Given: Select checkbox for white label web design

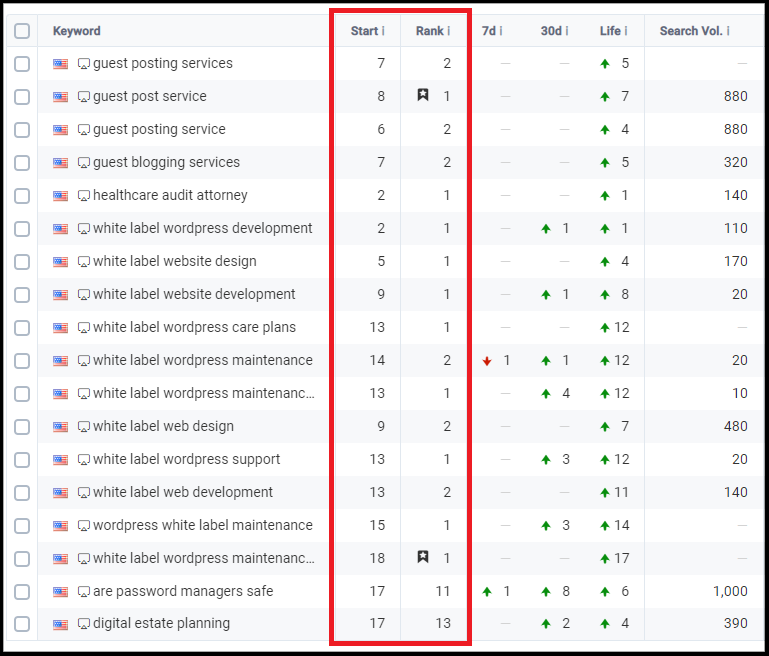Looking at the screenshot, I should tap(22, 427).
